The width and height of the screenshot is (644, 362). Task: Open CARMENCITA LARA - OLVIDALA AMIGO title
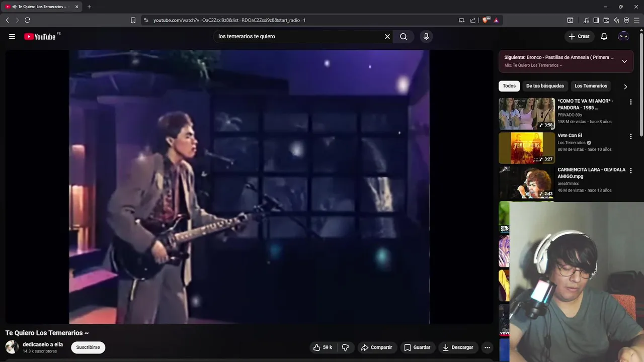(591, 173)
